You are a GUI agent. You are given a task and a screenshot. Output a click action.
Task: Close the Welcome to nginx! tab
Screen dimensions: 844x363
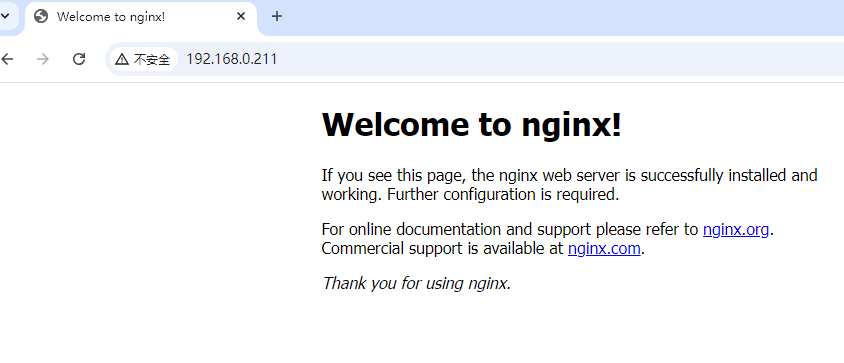click(x=241, y=17)
